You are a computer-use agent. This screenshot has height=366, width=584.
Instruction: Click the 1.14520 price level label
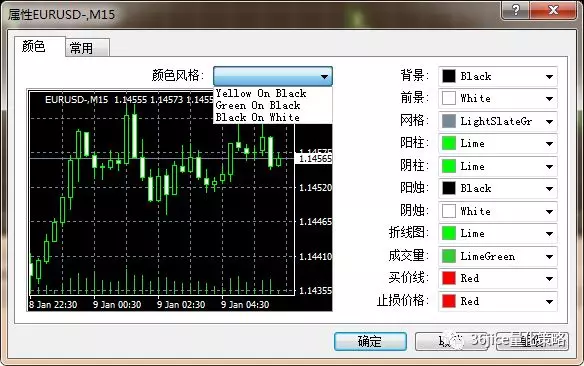tap(315, 188)
